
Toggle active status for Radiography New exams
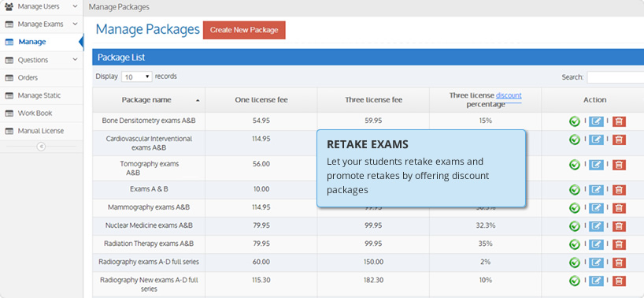[574, 281]
